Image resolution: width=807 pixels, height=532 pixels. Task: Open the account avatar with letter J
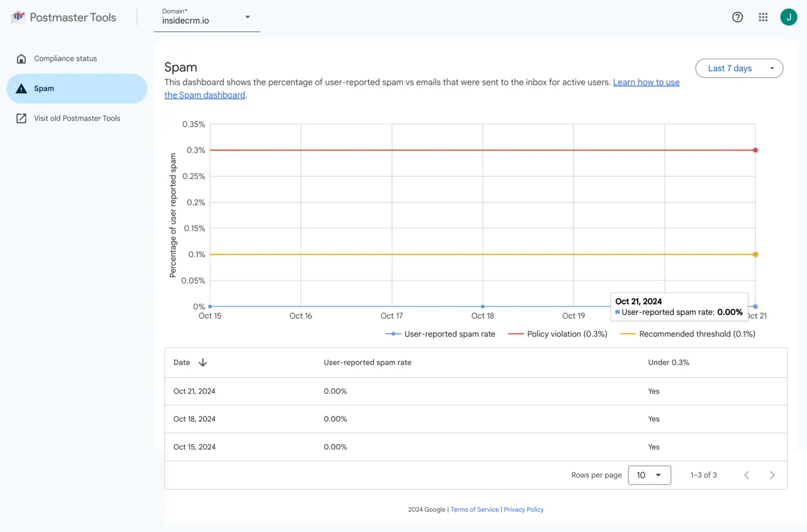click(788, 17)
